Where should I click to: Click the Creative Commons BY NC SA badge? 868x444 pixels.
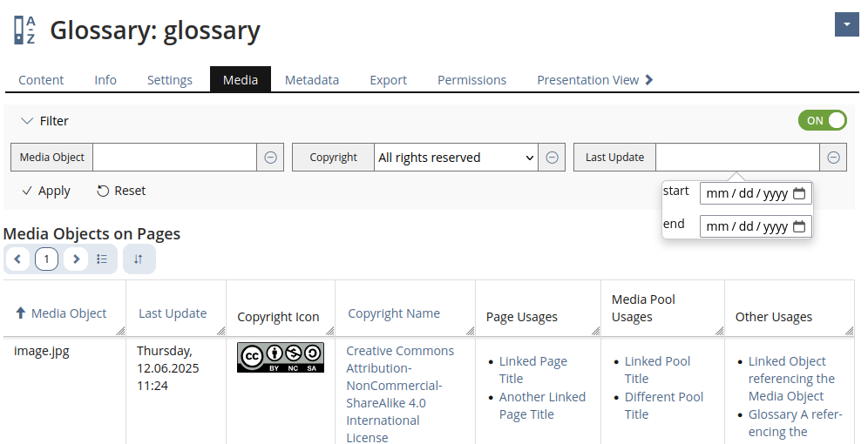(281, 357)
